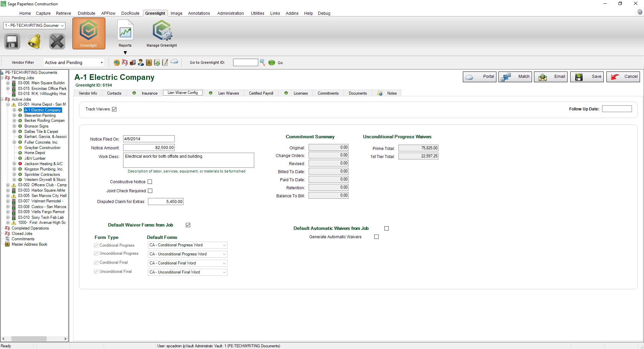
Task: Switch to the Vendor Info tab
Action: [88, 93]
